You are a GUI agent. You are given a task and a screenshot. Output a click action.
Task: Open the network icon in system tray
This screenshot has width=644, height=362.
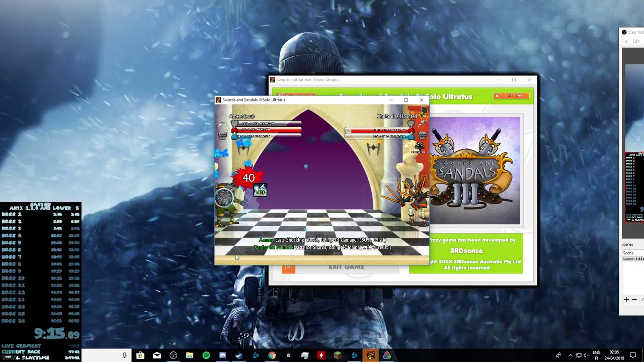tap(579, 355)
